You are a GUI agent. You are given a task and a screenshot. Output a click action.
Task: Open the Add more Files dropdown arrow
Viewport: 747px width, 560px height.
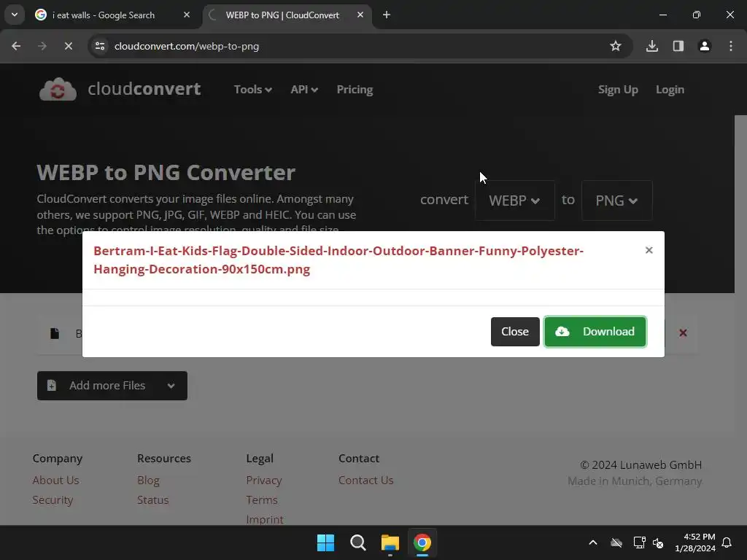tap(171, 386)
